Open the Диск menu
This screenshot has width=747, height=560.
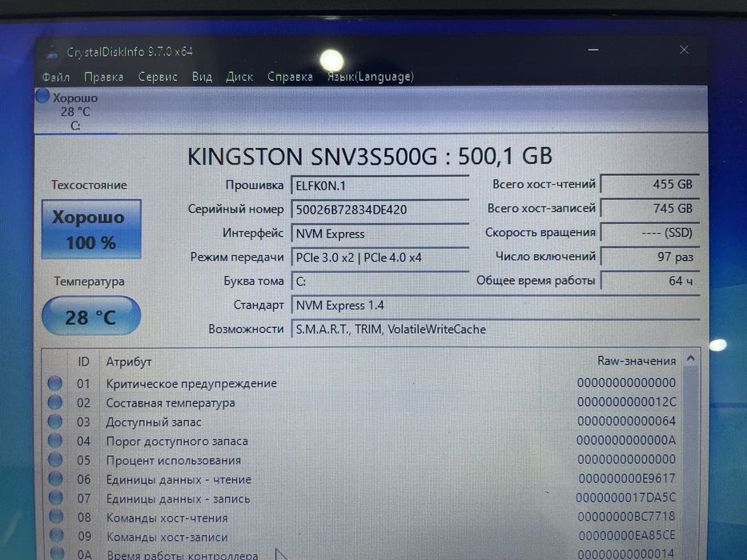tap(239, 77)
